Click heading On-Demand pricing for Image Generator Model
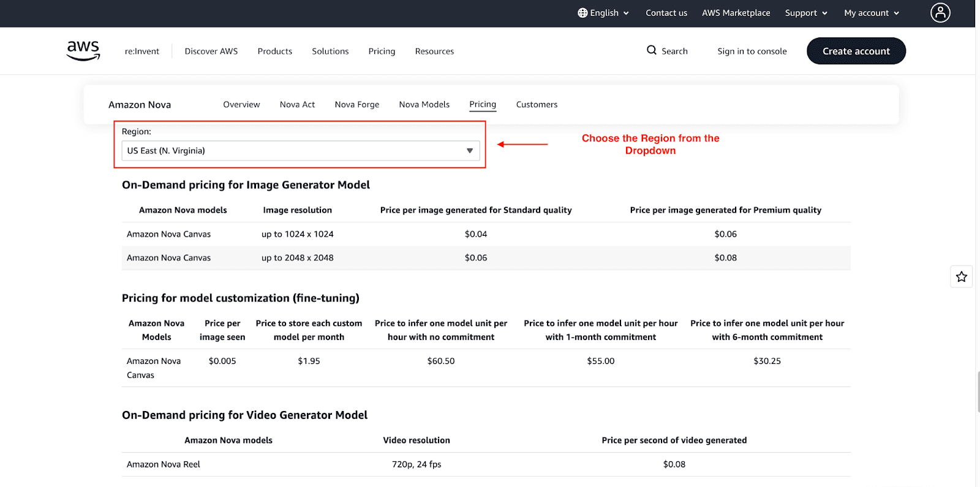This screenshot has width=980, height=487. [x=246, y=185]
